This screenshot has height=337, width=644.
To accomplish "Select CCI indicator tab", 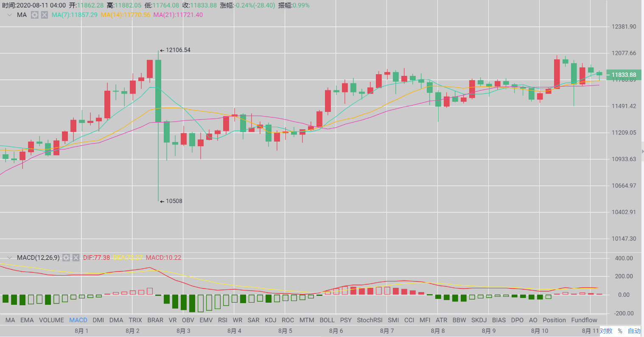I will coord(409,320).
